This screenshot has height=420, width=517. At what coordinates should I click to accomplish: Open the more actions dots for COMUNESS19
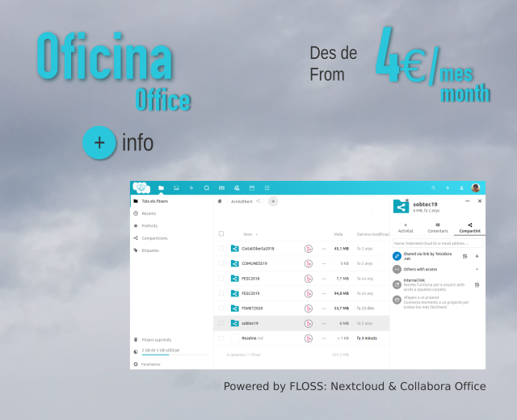(x=324, y=263)
